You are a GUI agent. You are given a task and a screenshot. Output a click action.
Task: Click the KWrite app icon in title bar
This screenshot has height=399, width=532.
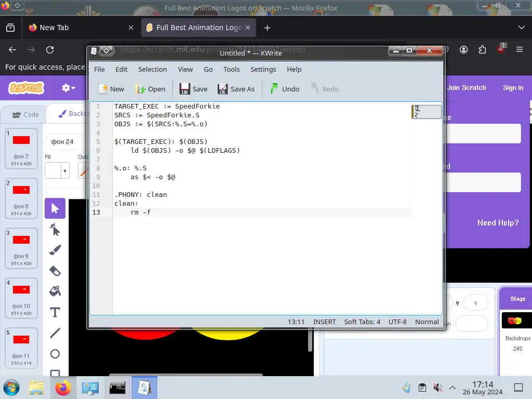94,51
